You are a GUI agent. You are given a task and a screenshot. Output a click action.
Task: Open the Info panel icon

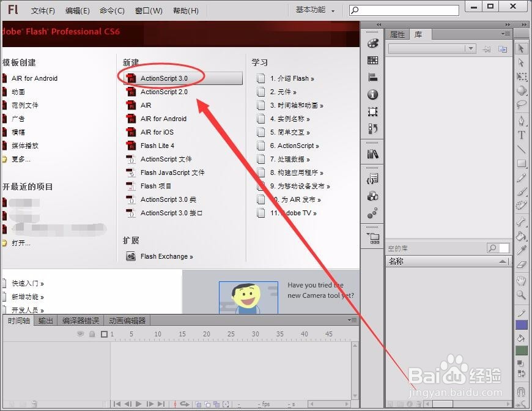coord(373,94)
